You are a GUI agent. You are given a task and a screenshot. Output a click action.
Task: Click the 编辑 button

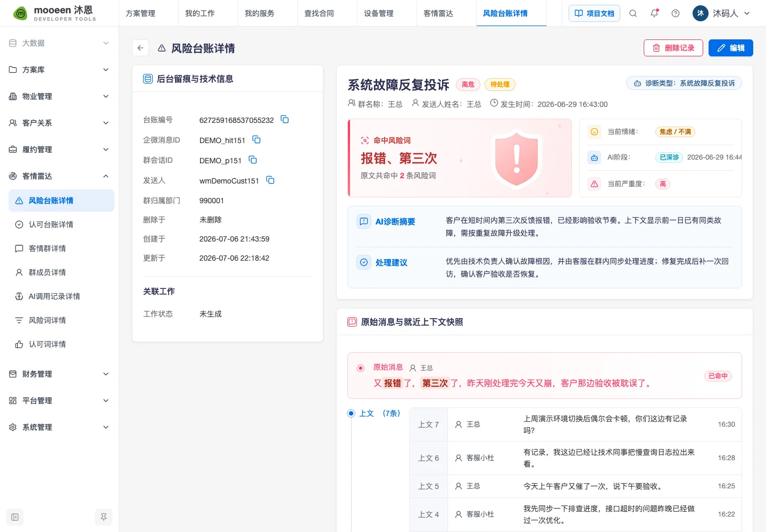pos(731,48)
